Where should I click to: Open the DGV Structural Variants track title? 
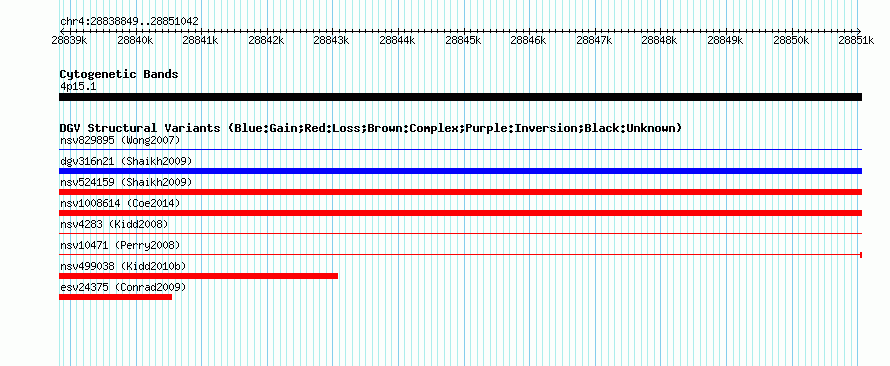[x=371, y=128]
